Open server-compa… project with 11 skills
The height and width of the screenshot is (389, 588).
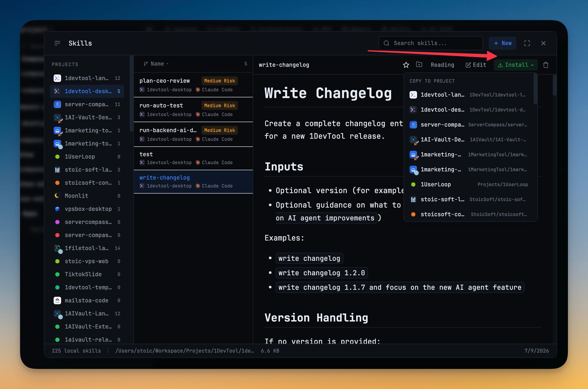point(87,104)
